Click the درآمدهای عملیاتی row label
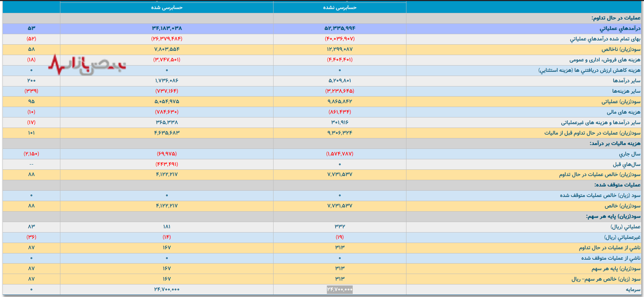The image size is (644, 297). click(620, 28)
